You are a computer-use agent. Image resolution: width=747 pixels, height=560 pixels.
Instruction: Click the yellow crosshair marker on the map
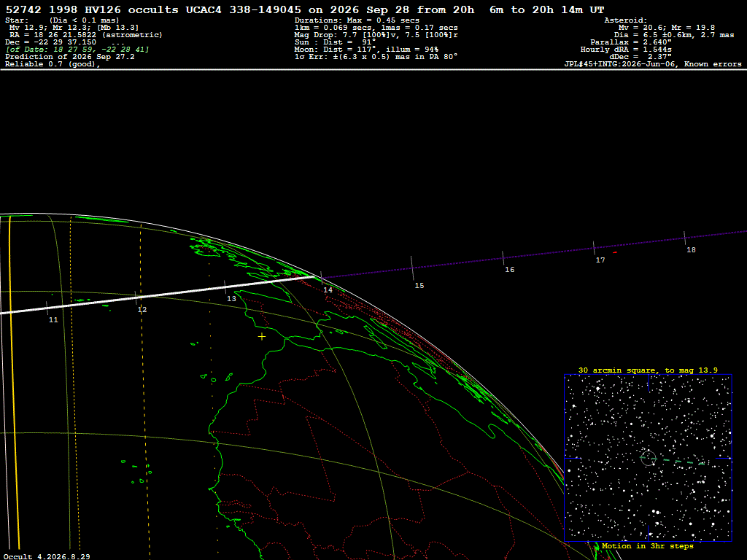point(262,337)
